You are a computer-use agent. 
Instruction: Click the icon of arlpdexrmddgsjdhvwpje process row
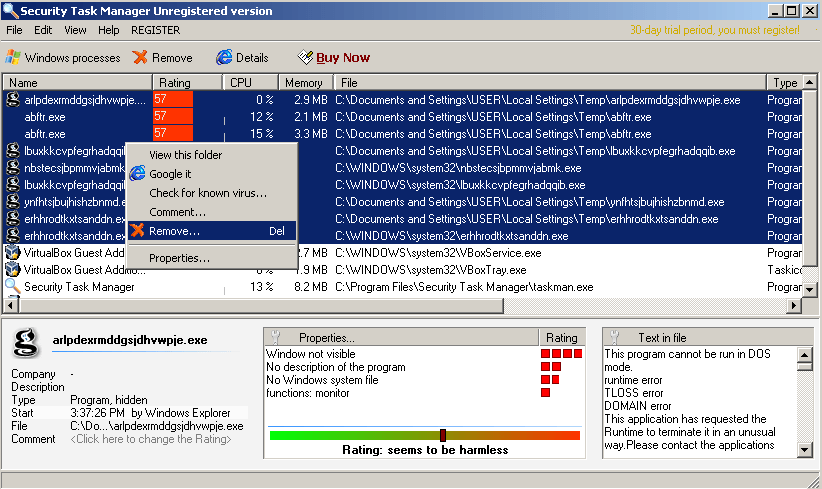(x=13, y=100)
